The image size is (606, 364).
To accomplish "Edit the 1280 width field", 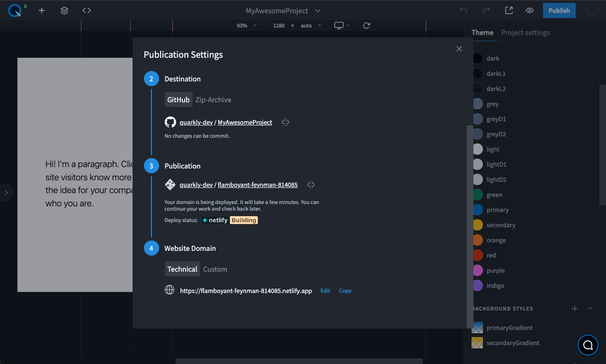I will tap(279, 26).
